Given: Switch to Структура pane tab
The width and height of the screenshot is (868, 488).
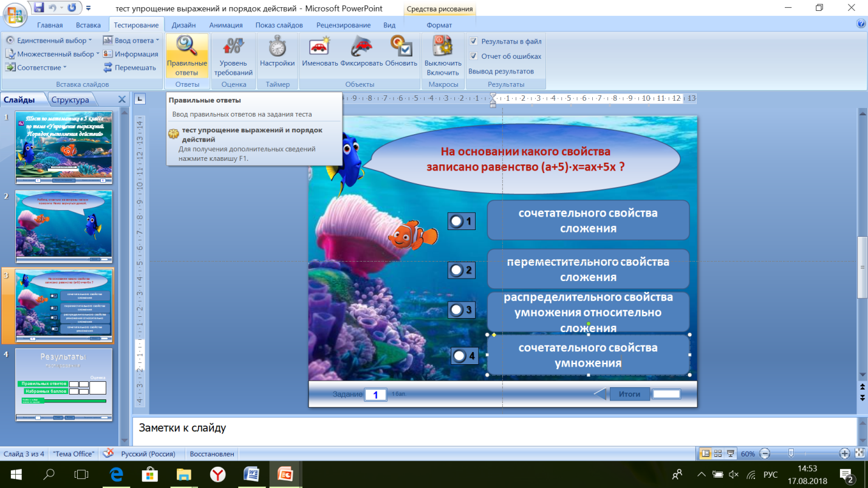Looking at the screenshot, I should click(70, 100).
